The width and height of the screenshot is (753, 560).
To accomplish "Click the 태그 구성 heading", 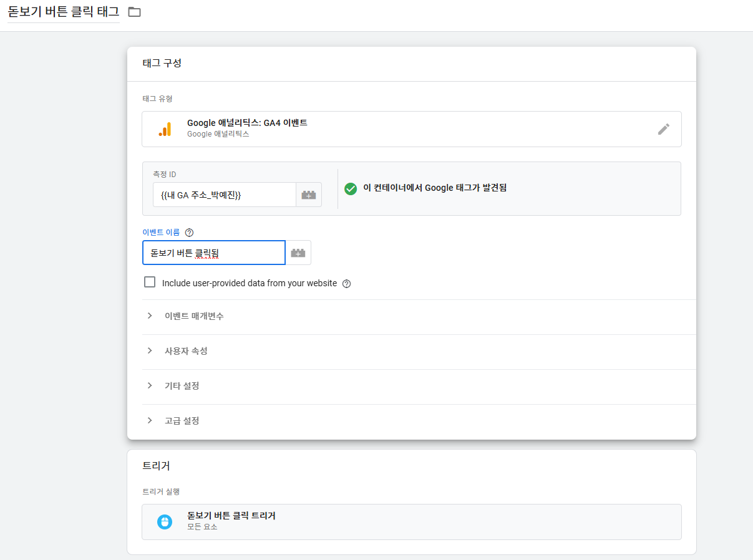I will (x=162, y=63).
